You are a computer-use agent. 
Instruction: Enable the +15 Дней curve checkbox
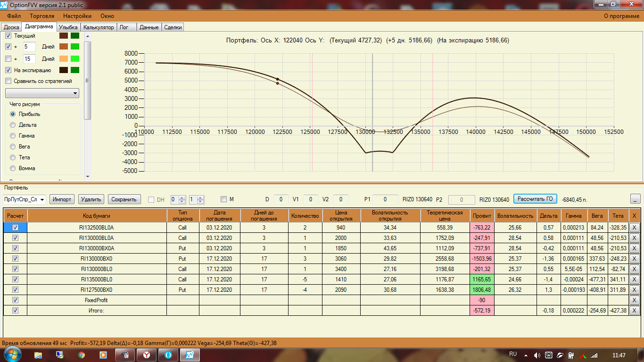(8, 59)
